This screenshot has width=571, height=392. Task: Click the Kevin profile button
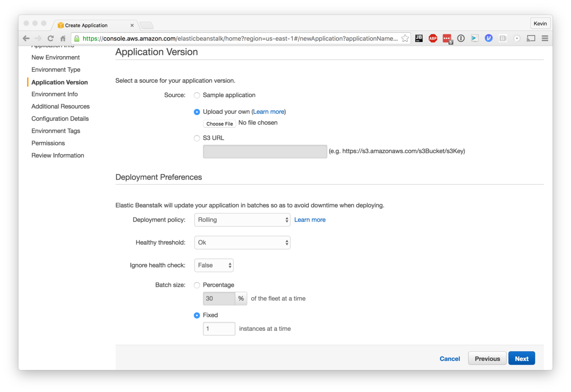point(541,24)
